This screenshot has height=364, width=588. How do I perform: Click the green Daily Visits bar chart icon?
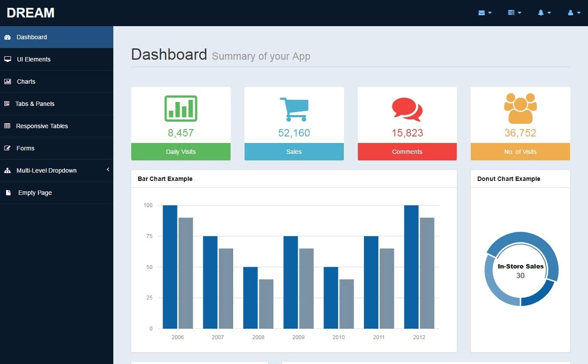click(x=180, y=108)
